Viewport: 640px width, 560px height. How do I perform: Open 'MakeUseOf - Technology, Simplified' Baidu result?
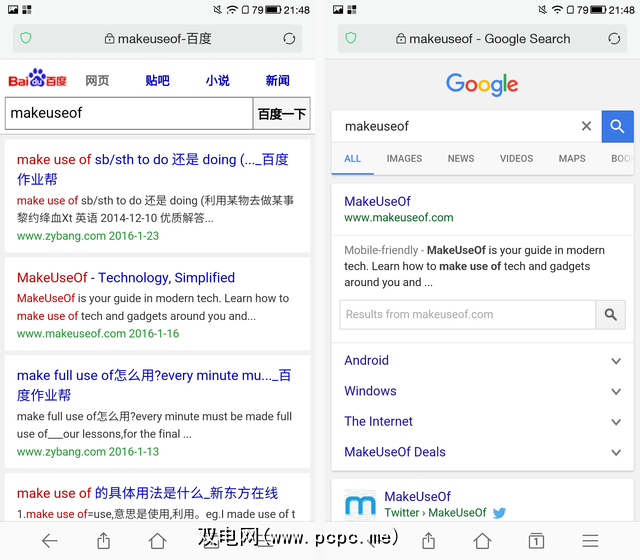click(126, 278)
